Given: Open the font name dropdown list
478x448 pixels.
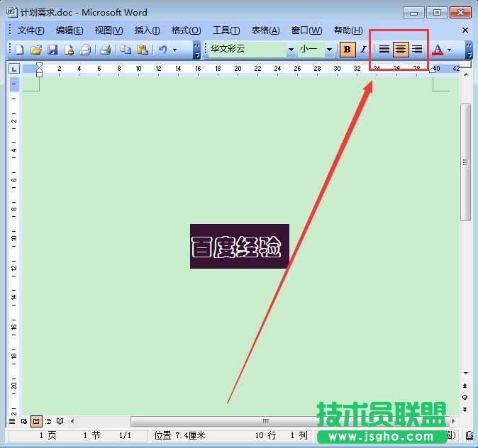Looking at the screenshot, I should click(x=291, y=50).
